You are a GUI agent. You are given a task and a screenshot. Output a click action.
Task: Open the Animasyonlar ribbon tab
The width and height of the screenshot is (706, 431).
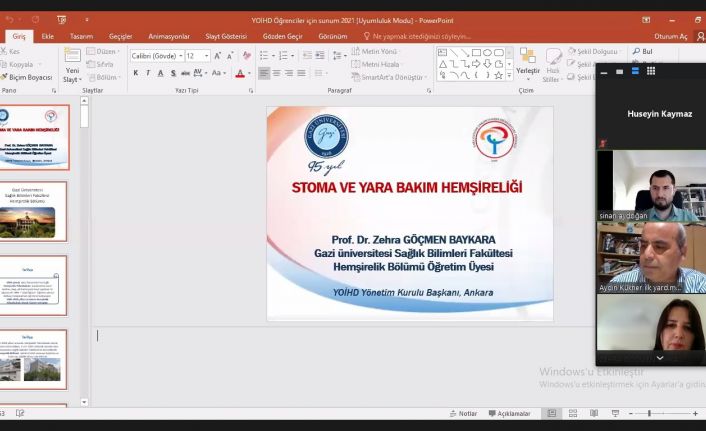pyautogui.click(x=168, y=36)
